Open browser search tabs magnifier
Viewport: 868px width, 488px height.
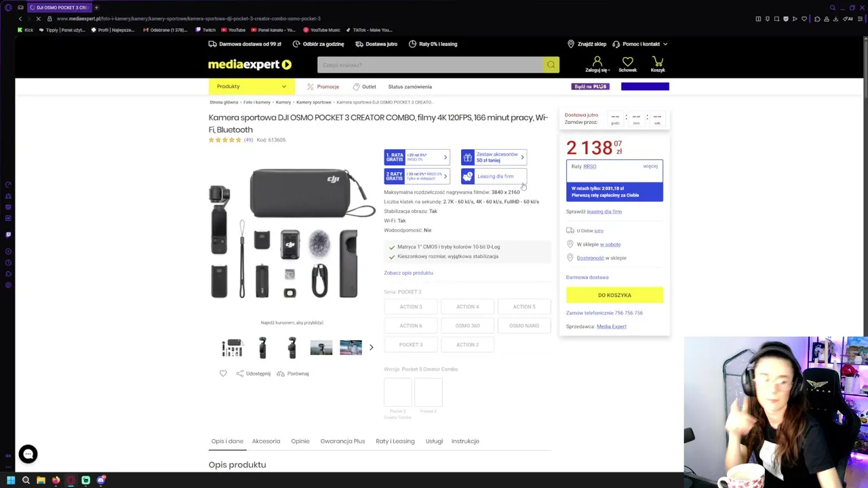tap(833, 7)
